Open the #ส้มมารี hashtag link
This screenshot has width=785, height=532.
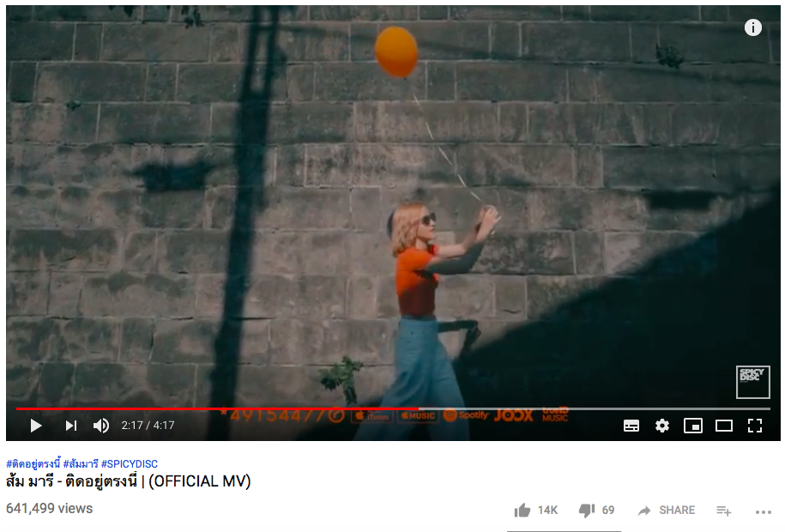[x=81, y=464]
